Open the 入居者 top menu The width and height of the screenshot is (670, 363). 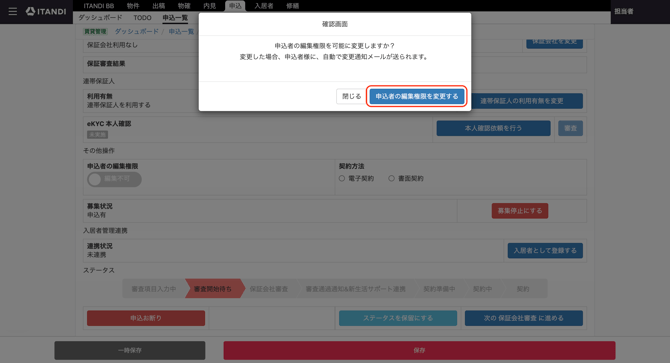(x=264, y=6)
